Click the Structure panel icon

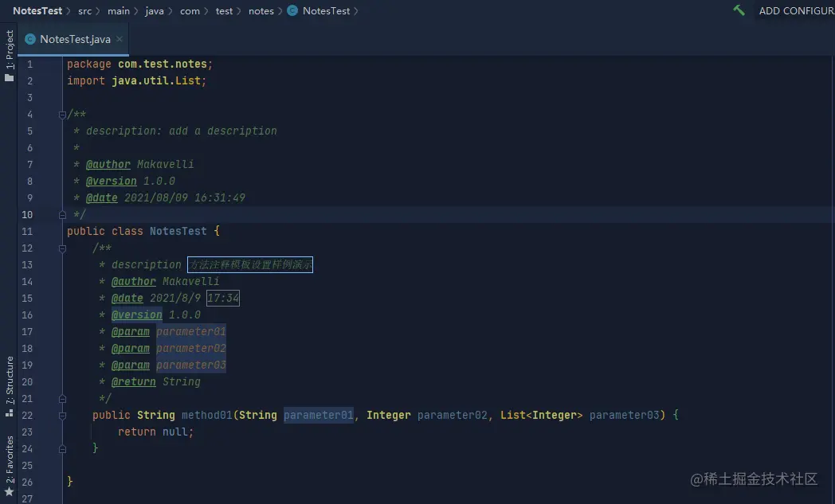[9, 412]
